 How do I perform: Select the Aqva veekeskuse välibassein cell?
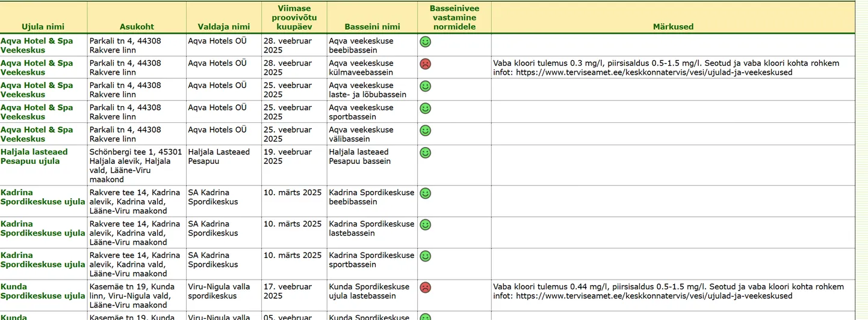pos(372,134)
